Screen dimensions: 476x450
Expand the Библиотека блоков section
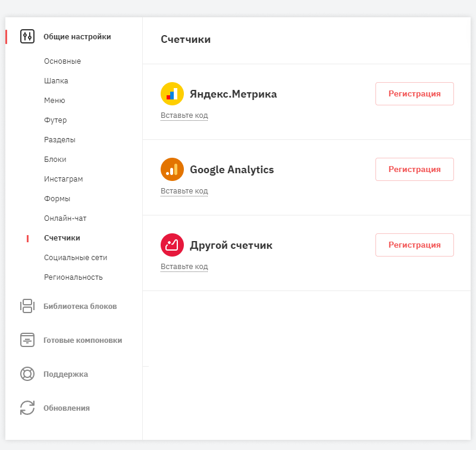(80, 306)
